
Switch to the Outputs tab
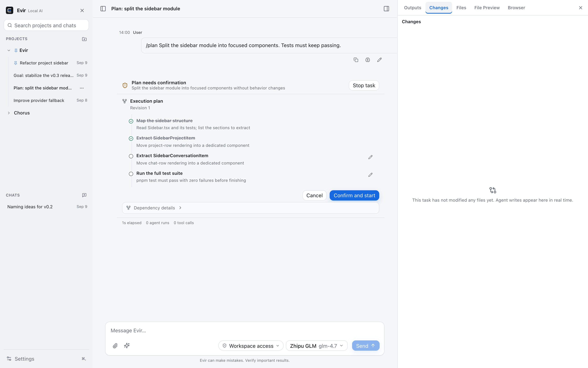point(413,8)
